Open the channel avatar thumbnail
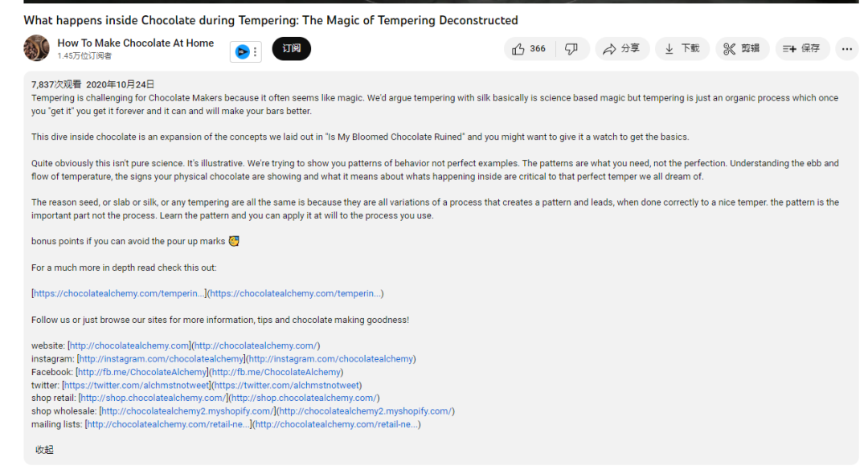 click(36, 48)
